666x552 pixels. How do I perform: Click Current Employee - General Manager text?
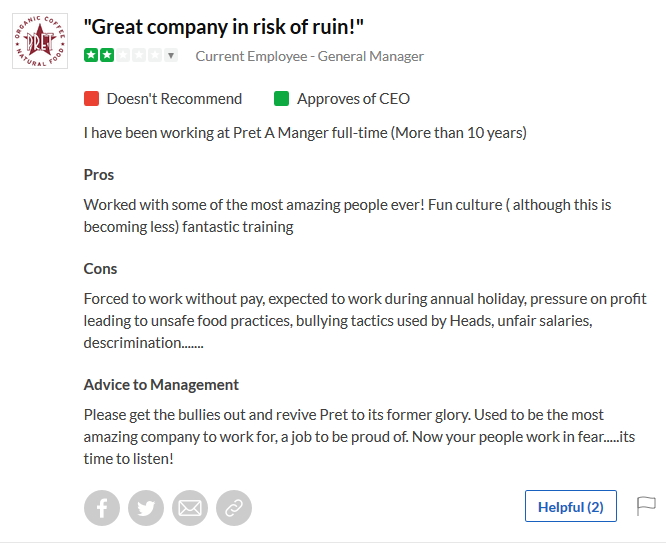(x=309, y=56)
